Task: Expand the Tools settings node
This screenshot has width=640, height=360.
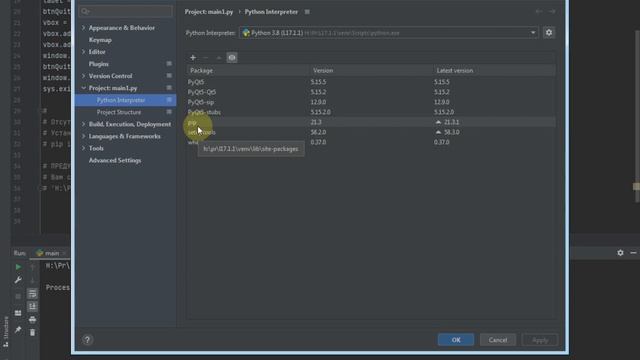Action: pyautogui.click(x=84, y=148)
